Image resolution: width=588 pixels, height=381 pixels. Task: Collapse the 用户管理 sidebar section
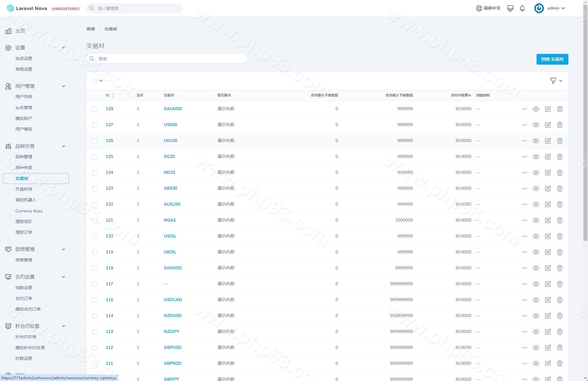click(x=63, y=86)
